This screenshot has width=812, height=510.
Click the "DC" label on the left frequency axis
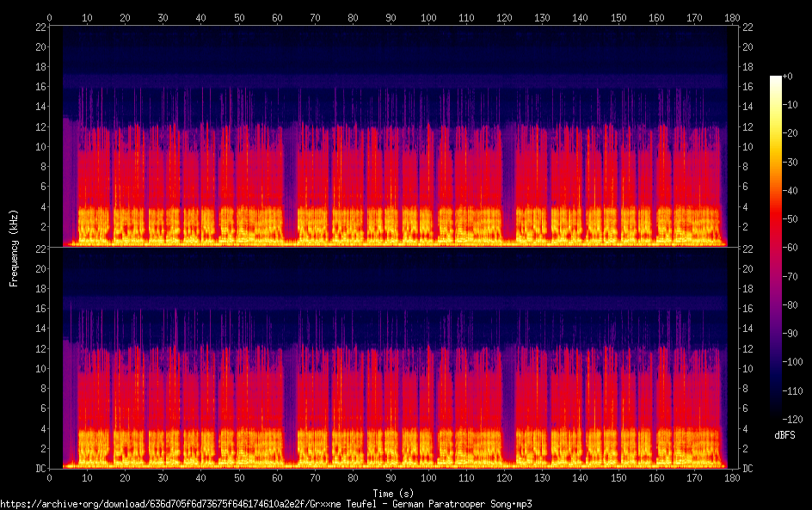41,469
